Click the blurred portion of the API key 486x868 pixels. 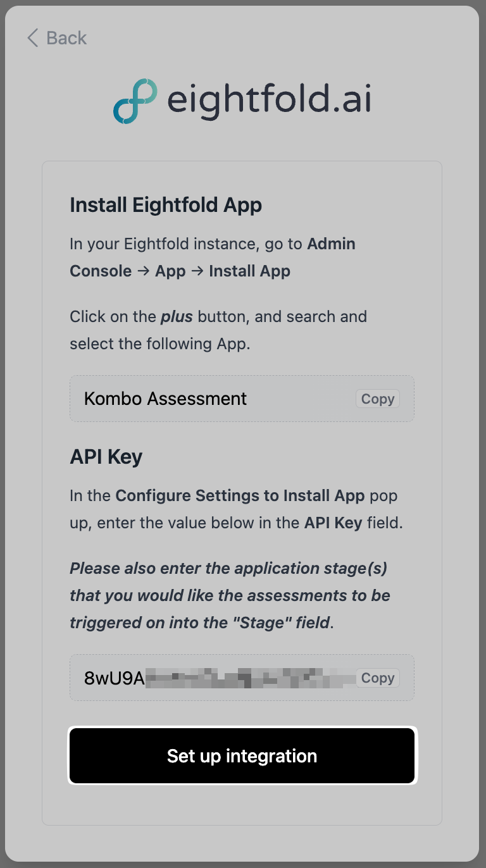tap(250, 678)
